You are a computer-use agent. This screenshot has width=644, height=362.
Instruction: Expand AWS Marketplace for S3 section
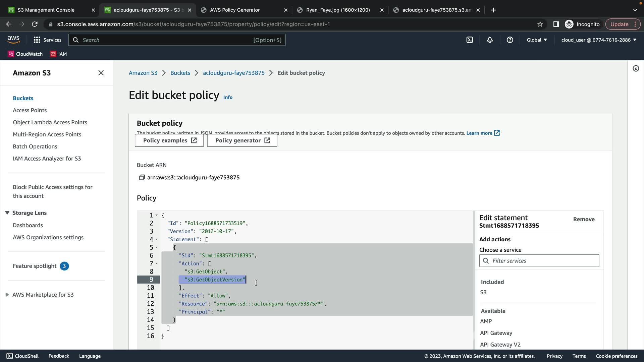(x=7, y=295)
